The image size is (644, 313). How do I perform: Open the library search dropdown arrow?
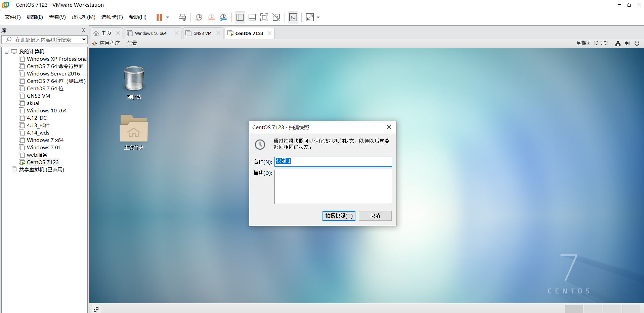pyautogui.click(x=84, y=40)
